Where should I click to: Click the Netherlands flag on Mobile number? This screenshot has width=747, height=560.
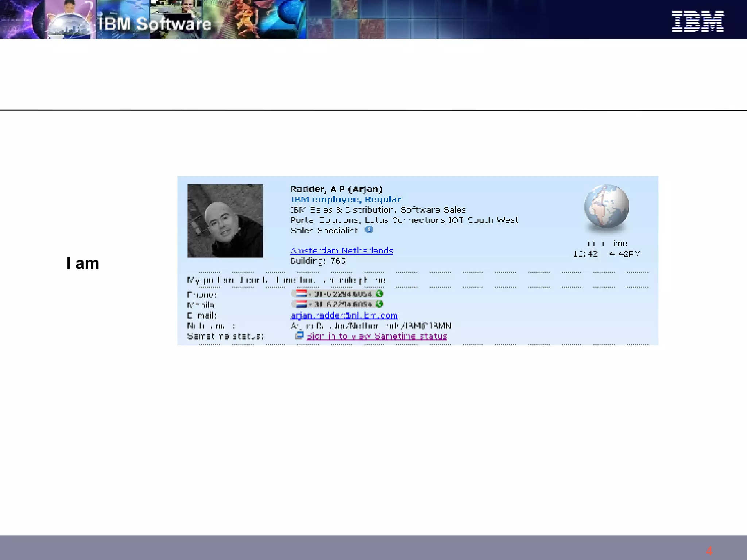pyautogui.click(x=301, y=304)
